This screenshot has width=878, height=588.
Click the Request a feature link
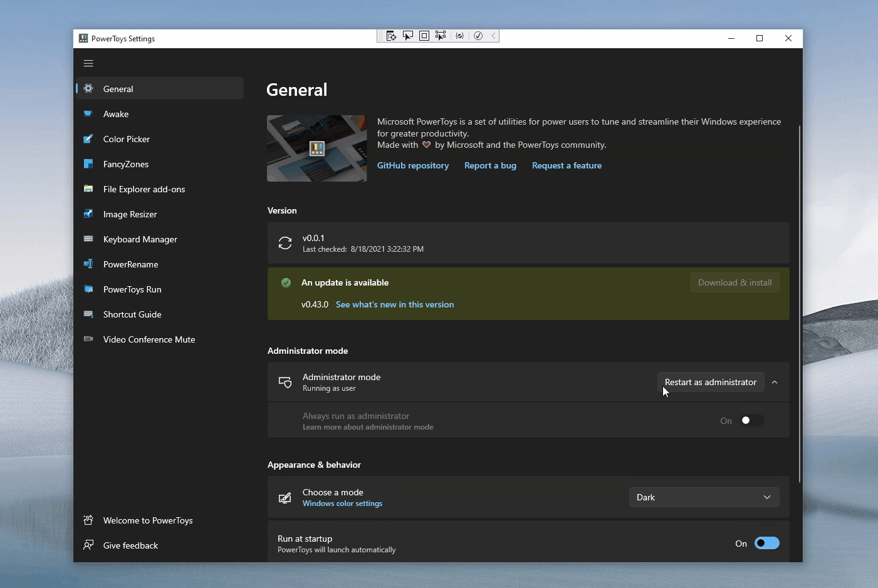coord(567,165)
